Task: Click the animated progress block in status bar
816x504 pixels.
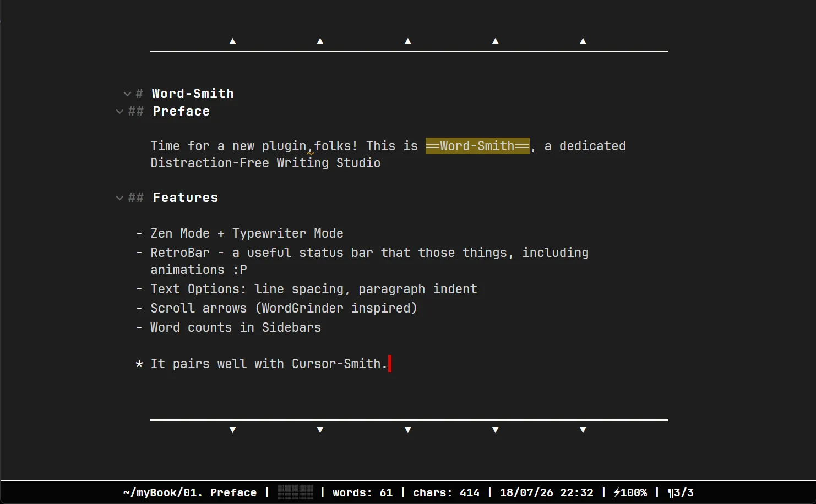Action: click(295, 492)
